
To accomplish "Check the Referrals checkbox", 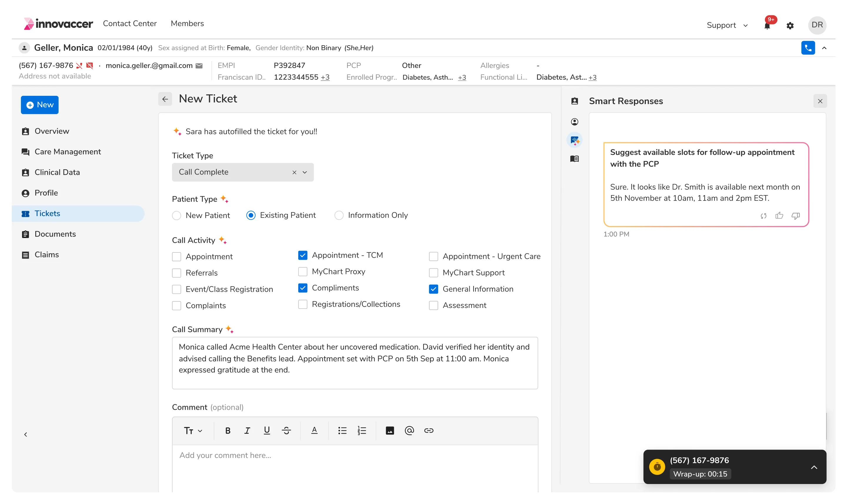I will pos(176,273).
